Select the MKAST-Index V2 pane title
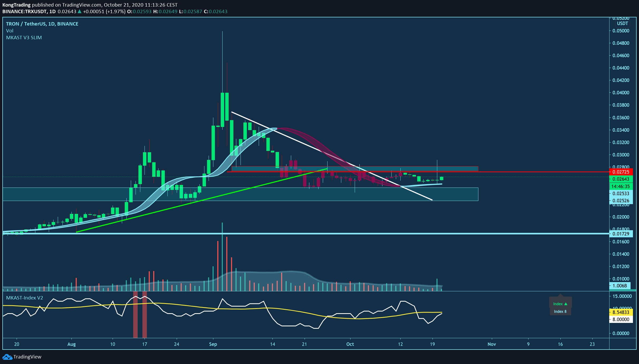This screenshot has height=364, width=639. coord(25,298)
